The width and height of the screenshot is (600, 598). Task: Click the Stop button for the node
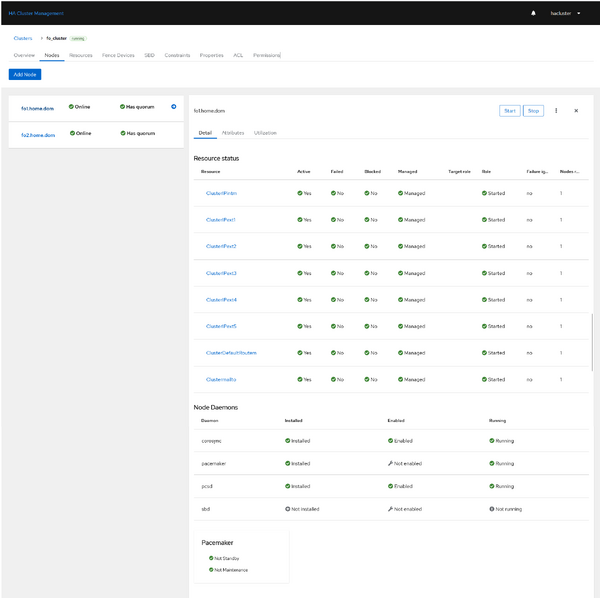tap(533, 111)
